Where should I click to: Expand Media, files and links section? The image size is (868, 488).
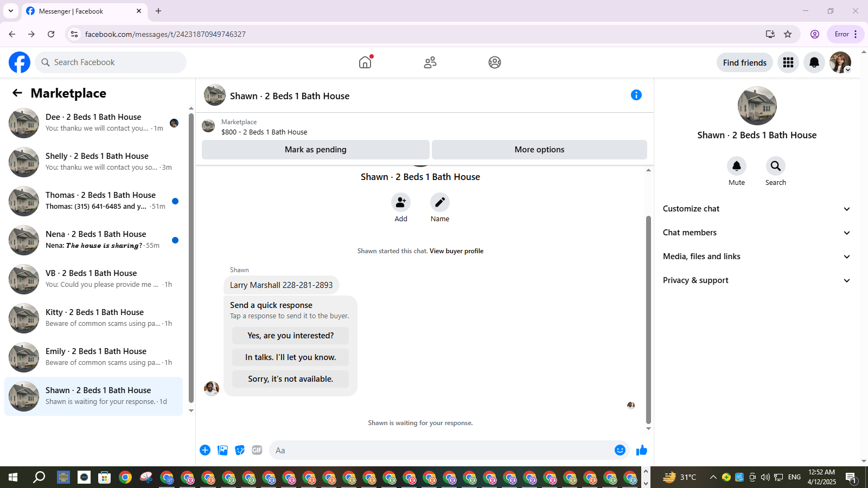[x=757, y=256]
